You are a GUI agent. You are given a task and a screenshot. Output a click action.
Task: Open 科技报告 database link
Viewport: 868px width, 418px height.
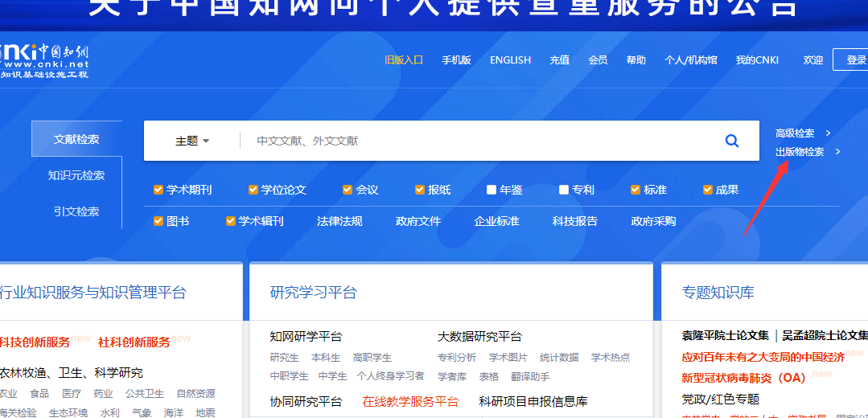pos(575,222)
